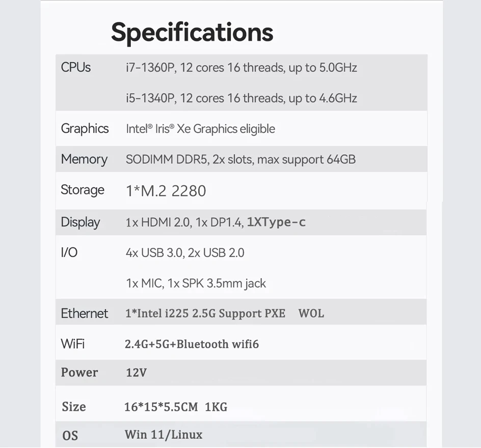Click the Display row label
This screenshot has width=481, height=448.
tap(81, 222)
